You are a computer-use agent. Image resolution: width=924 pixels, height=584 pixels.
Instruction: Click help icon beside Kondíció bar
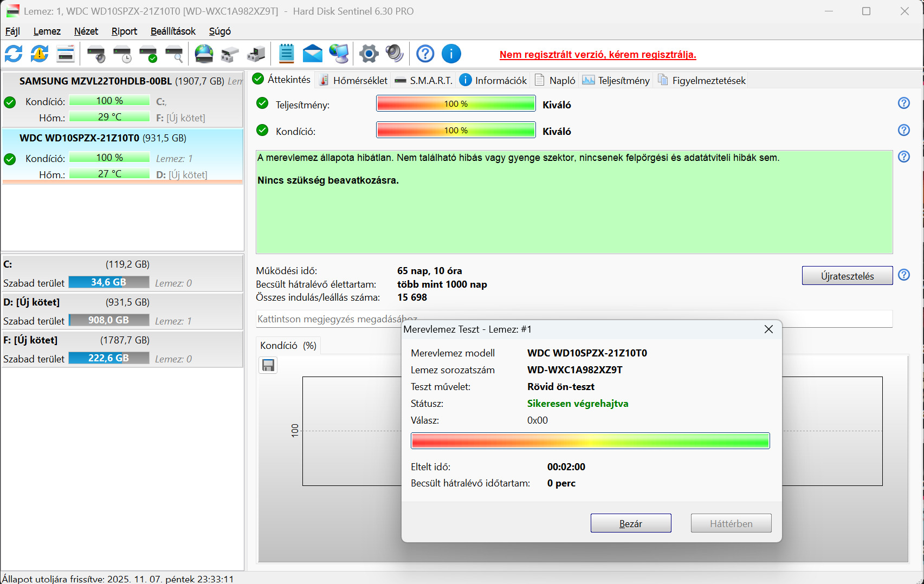coord(904,130)
